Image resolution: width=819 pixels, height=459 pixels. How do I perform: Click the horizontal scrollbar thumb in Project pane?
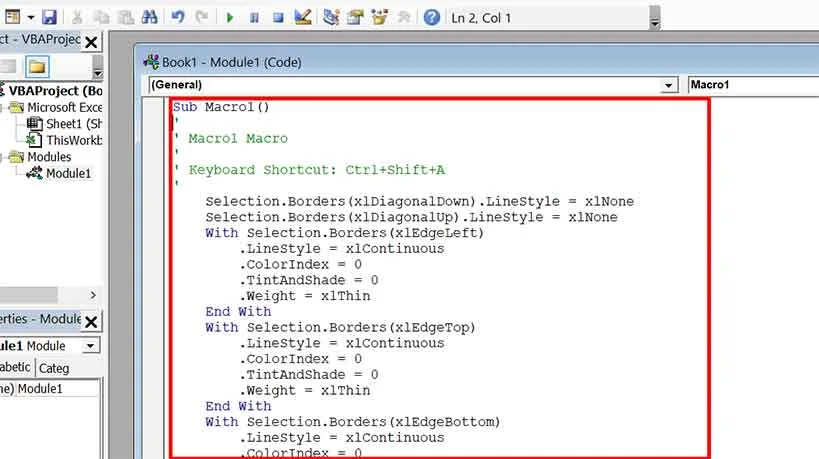[29, 295]
